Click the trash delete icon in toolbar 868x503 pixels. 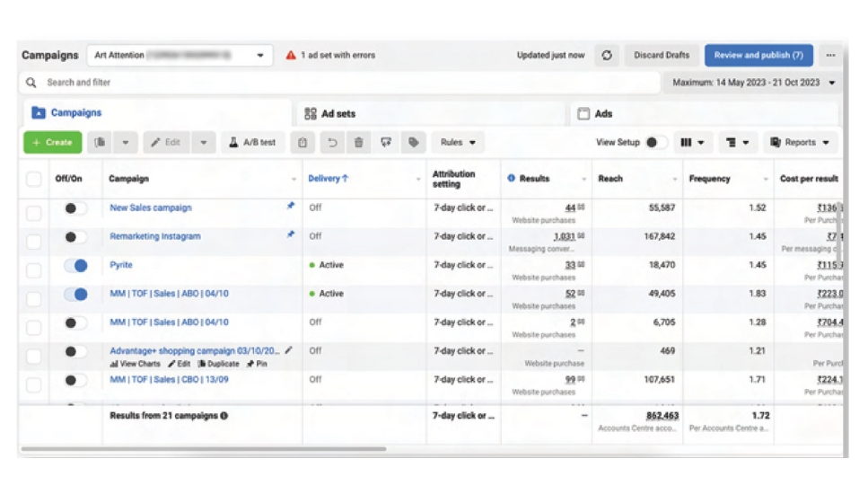(359, 143)
